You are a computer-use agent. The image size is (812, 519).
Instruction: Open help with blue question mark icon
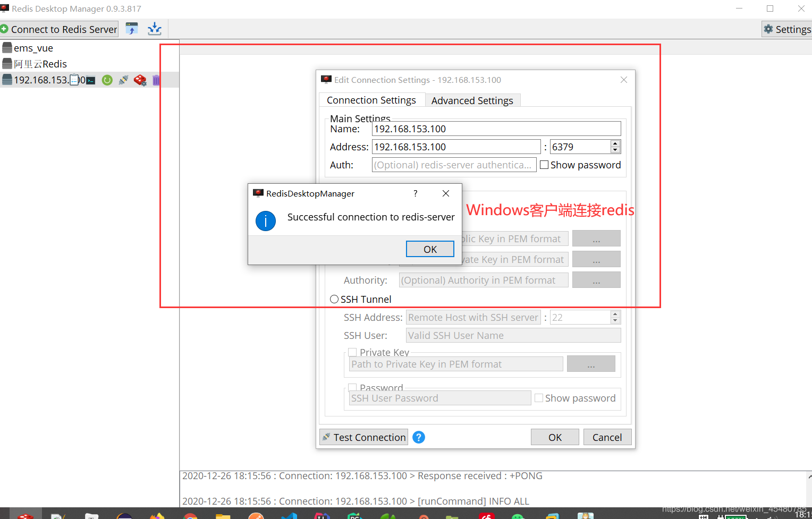coord(419,437)
